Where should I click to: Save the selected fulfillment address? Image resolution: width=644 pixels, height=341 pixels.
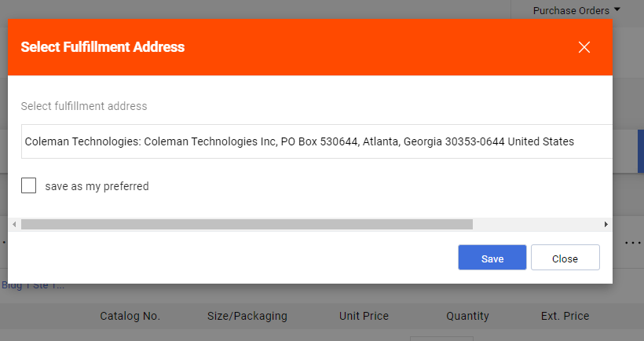click(x=492, y=258)
